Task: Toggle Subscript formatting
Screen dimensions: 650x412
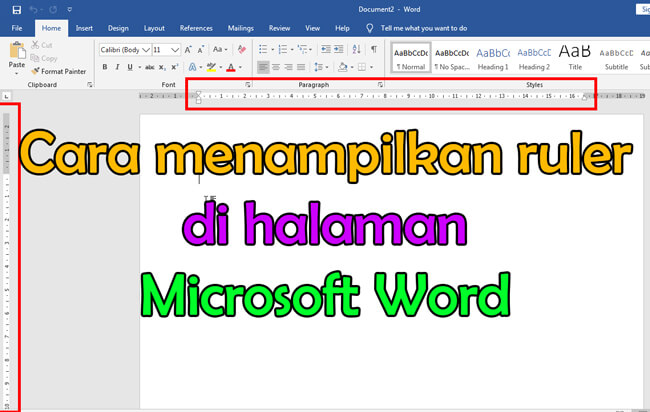Action: [x=162, y=67]
